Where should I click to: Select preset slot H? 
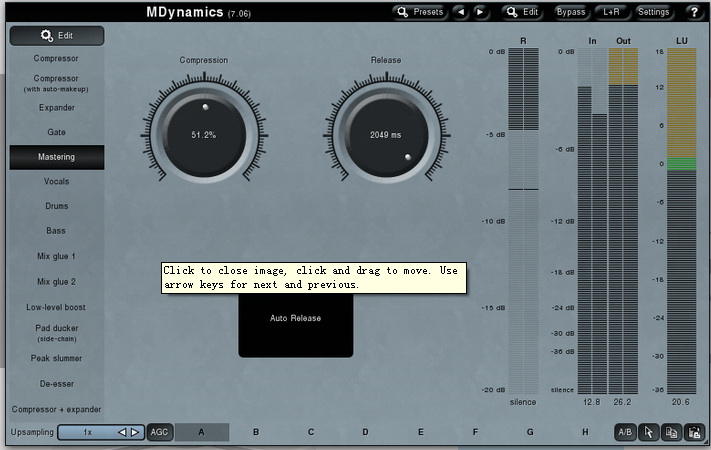pos(585,432)
